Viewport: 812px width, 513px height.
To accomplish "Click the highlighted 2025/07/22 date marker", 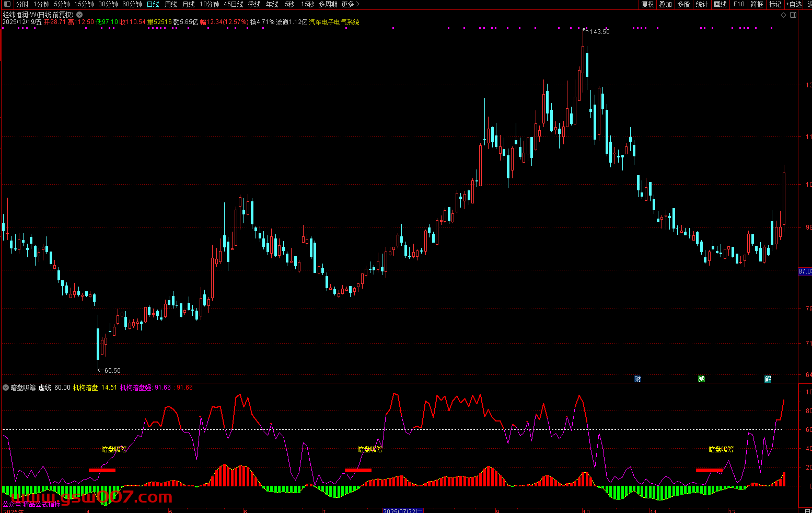I will point(403,510).
